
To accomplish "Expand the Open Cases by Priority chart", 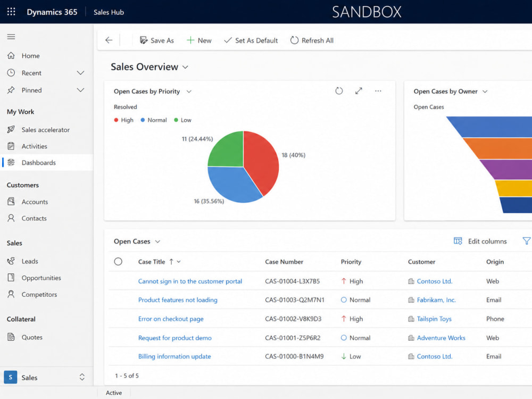I will pos(359,91).
